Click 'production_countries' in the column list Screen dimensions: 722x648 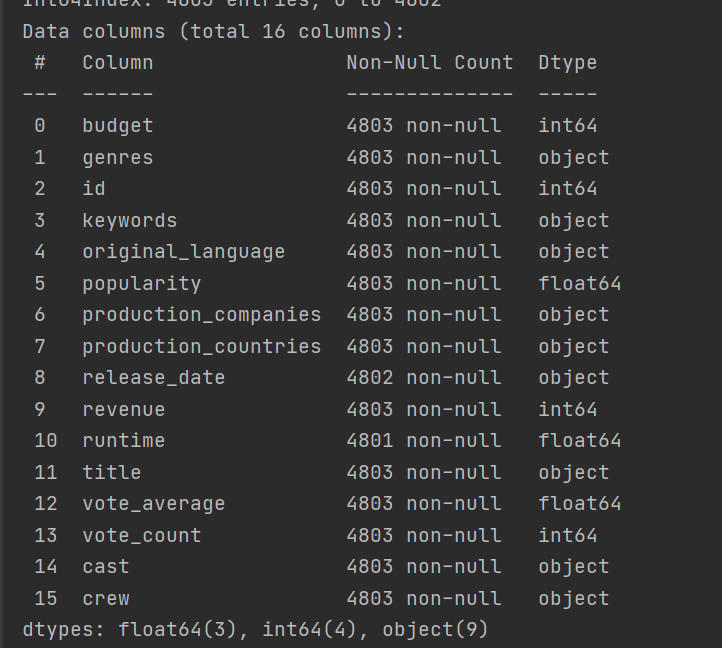(202, 347)
